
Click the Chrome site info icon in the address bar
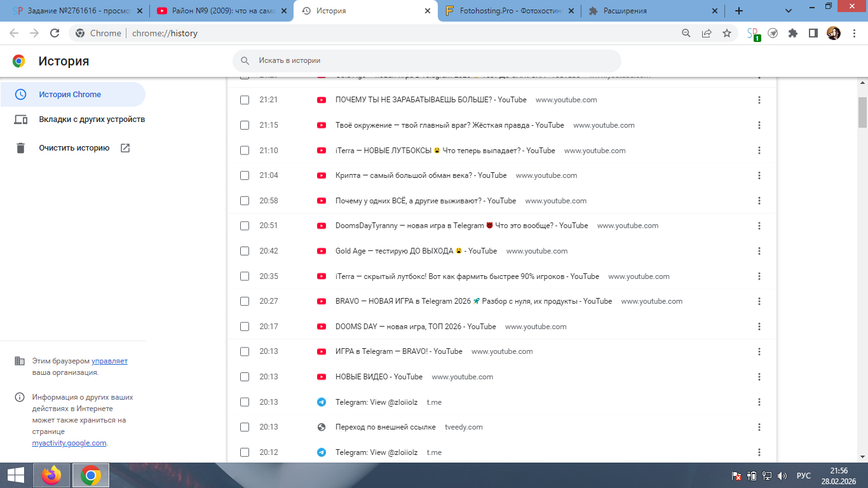pos(80,33)
